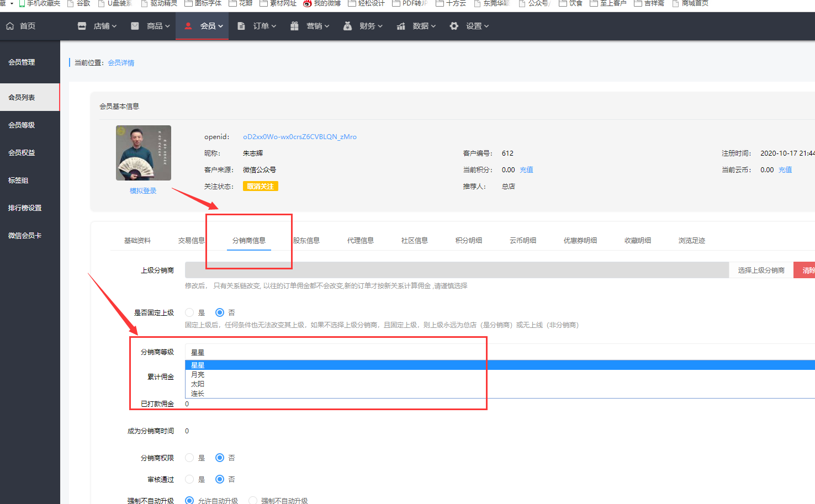Set 是否固定上级 to 是

pyautogui.click(x=189, y=312)
